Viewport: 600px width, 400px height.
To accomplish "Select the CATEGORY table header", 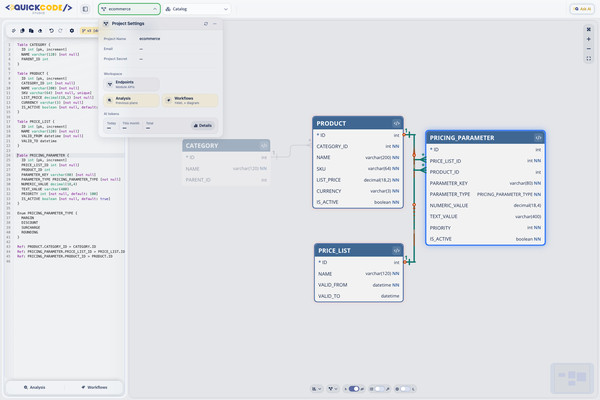I will (226, 145).
